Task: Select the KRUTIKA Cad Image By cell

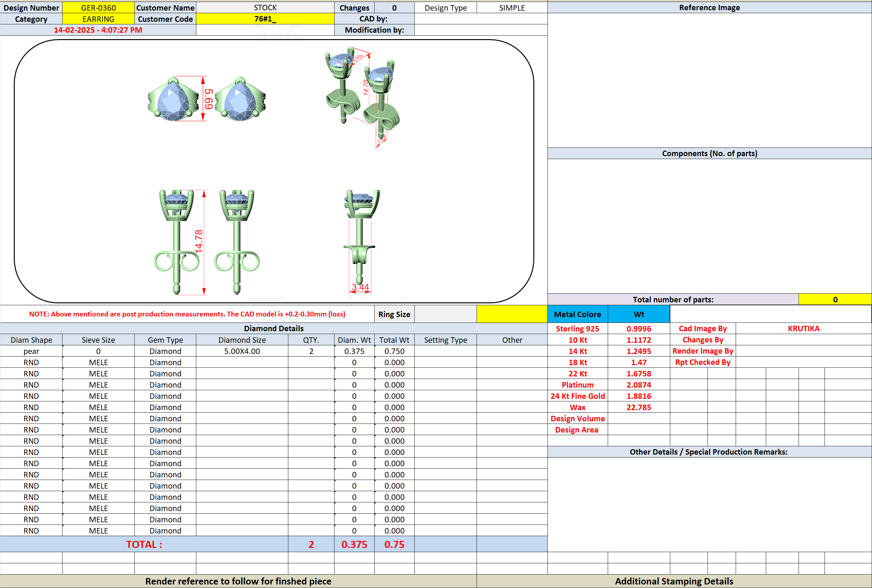Action: pos(803,329)
